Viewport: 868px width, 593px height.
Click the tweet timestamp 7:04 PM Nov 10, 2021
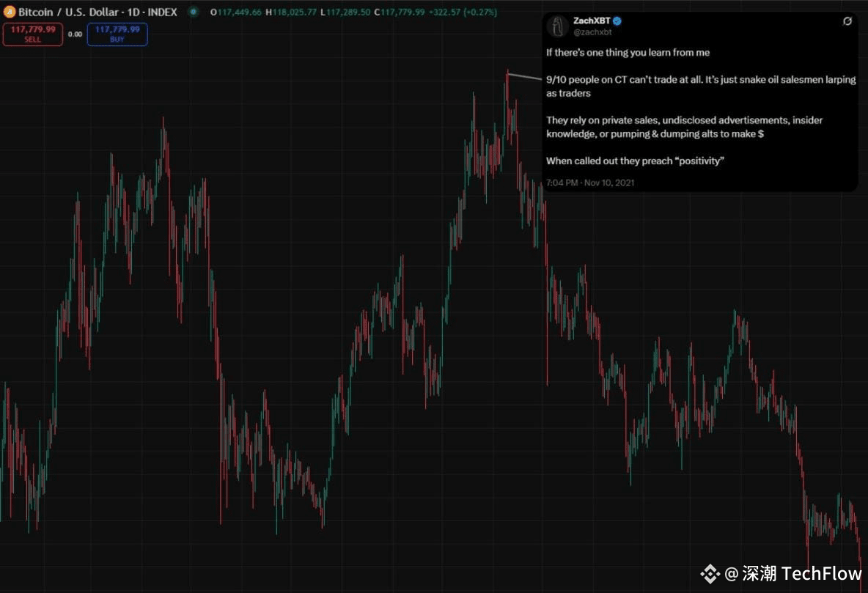(x=590, y=183)
